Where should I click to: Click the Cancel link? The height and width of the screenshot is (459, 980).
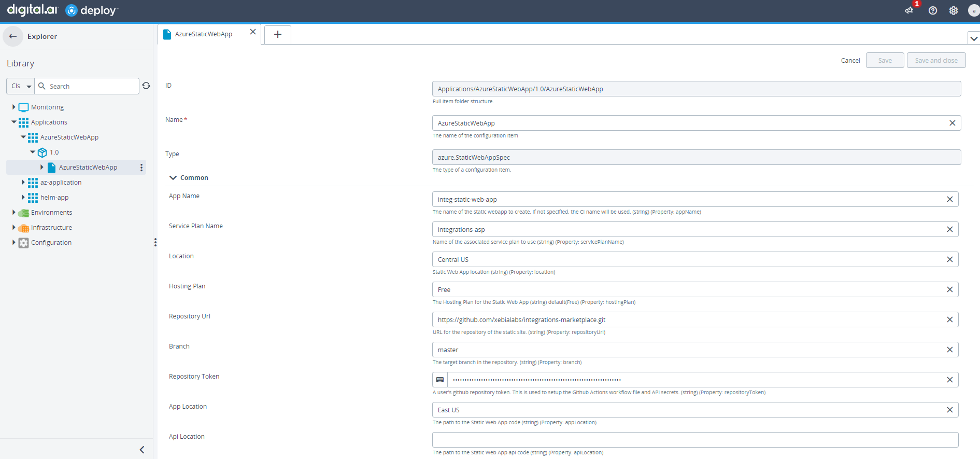pos(850,61)
